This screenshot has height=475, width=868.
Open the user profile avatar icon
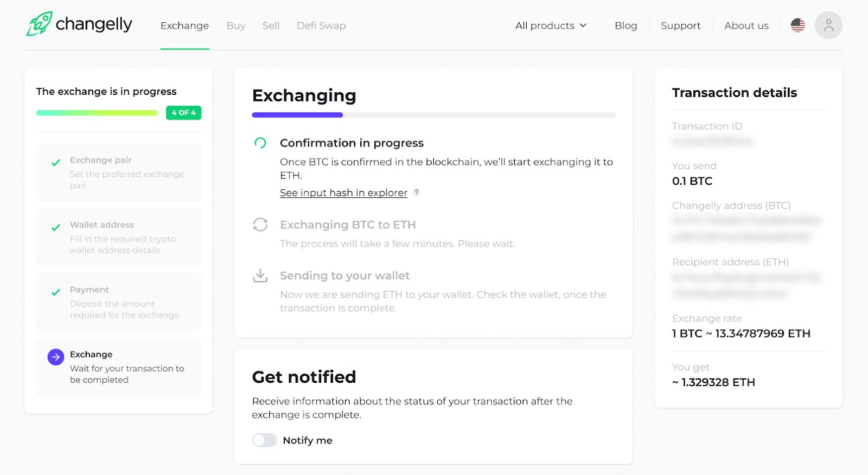[828, 25]
